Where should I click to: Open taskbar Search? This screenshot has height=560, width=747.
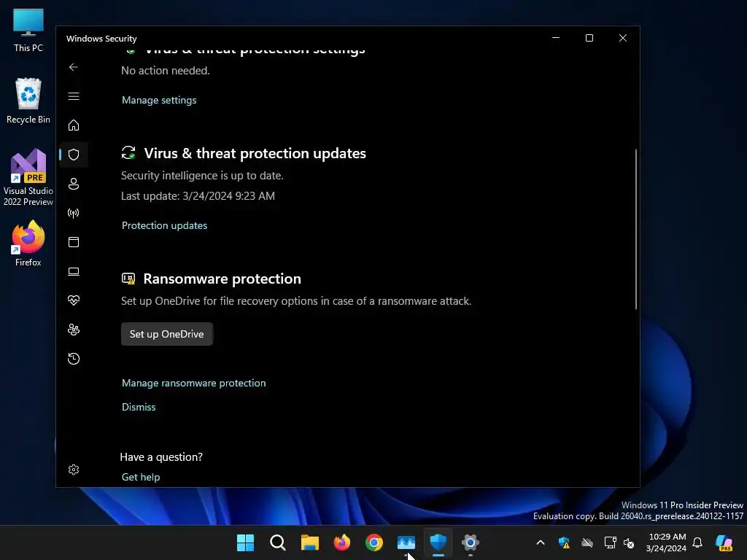277,542
